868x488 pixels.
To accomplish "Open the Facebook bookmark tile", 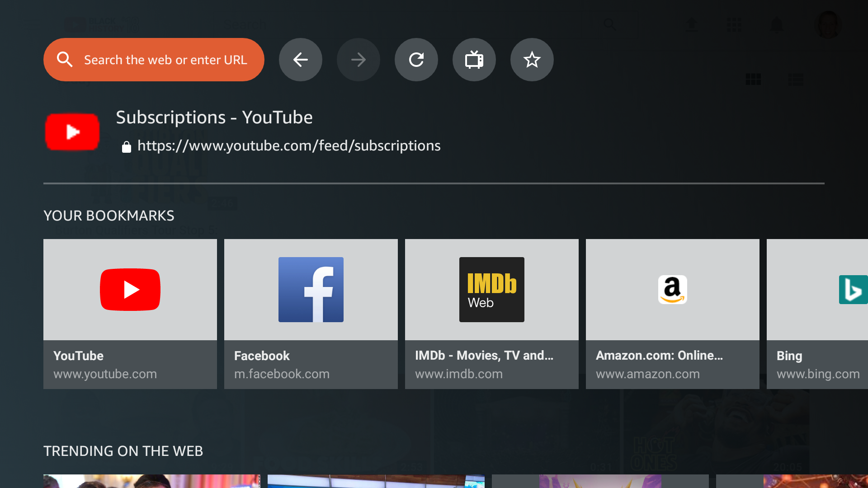I will coord(311,314).
